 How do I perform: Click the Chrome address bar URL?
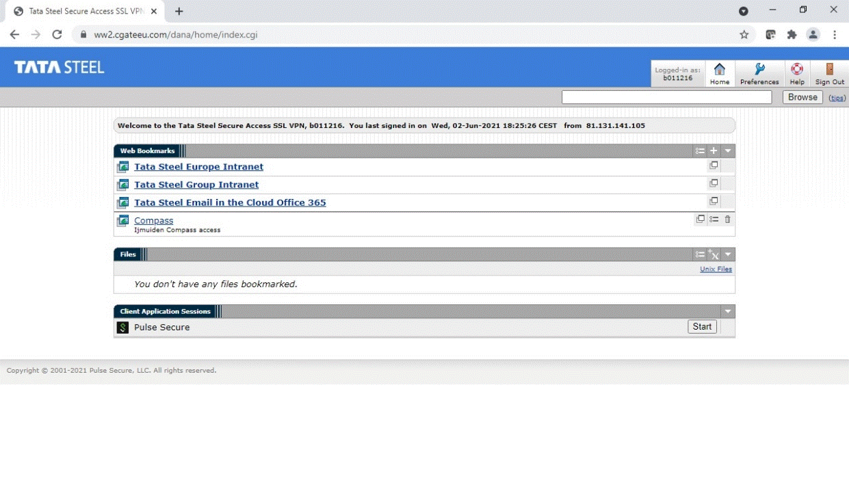click(x=176, y=34)
